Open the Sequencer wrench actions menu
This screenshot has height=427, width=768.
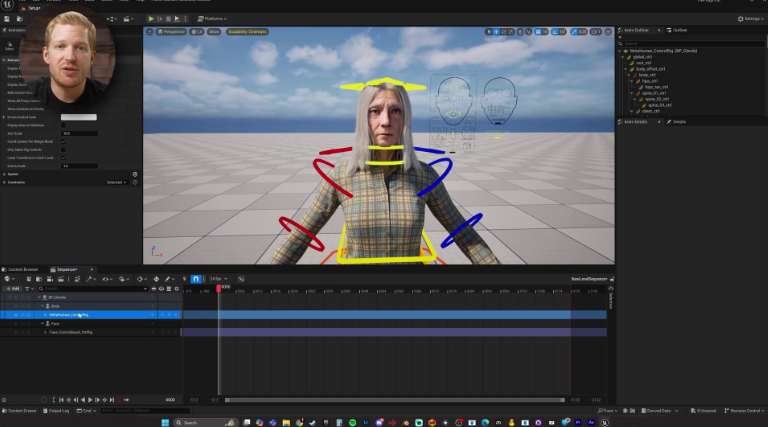click(91, 279)
